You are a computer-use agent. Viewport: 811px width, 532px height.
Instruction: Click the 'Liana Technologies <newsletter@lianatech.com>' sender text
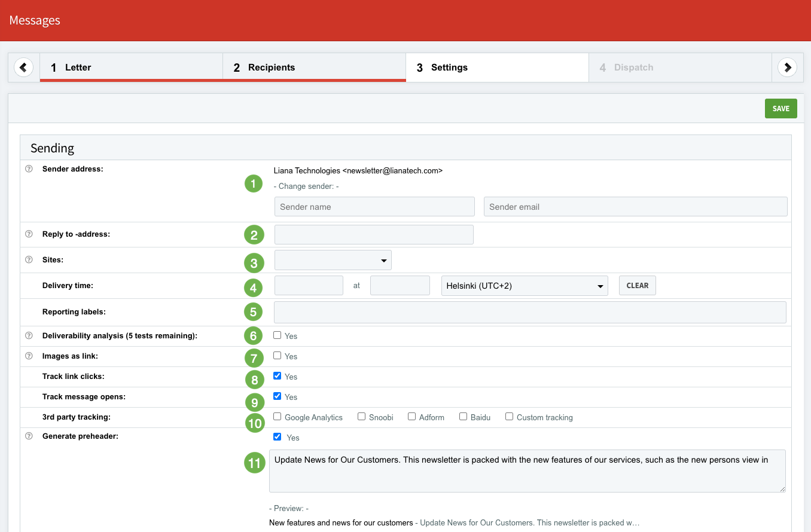click(x=358, y=170)
